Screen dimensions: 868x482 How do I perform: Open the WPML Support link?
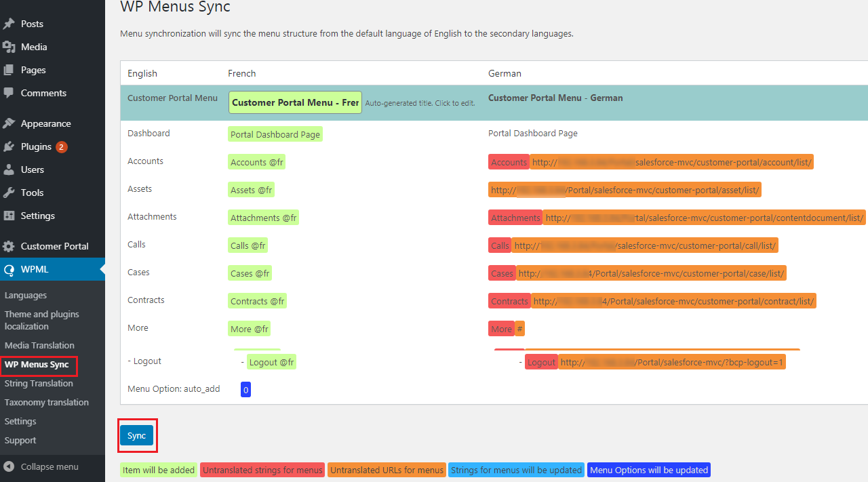coord(20,441)
